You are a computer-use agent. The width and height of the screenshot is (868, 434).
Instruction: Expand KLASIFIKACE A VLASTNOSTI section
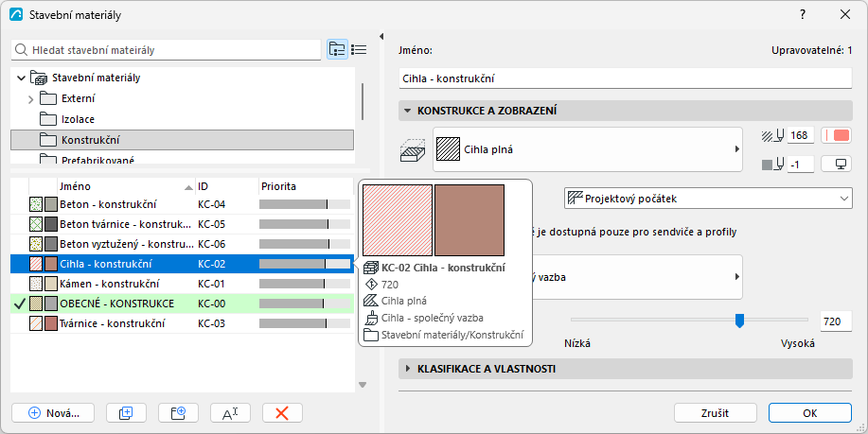(x=408, y=369)
